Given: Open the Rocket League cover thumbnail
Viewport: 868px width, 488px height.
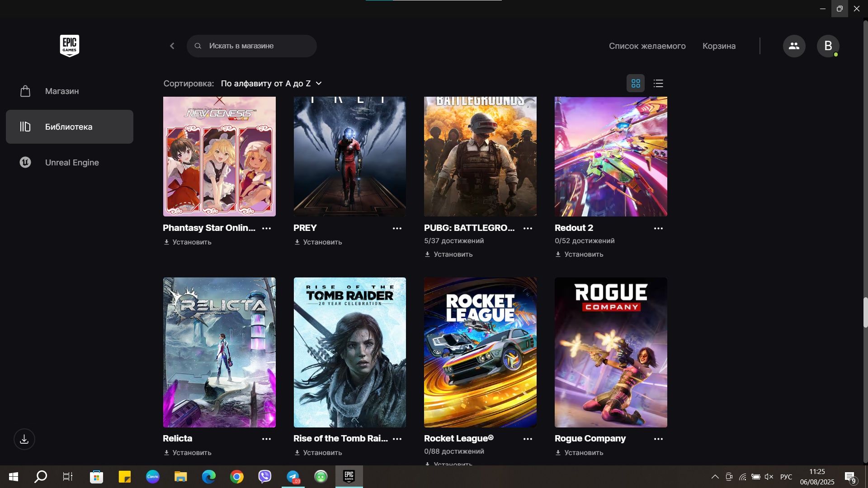Looking at the screenshot, I should 480,352.
